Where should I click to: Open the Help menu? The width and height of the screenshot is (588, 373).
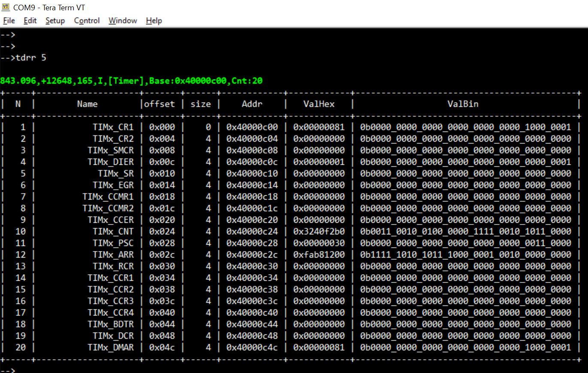click(154, 21)
